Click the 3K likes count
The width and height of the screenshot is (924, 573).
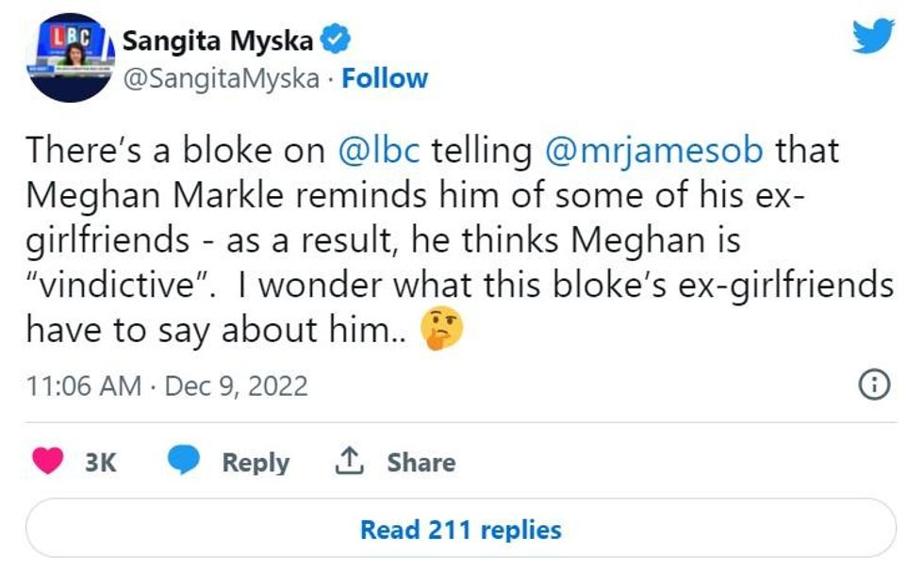(100, 463)
